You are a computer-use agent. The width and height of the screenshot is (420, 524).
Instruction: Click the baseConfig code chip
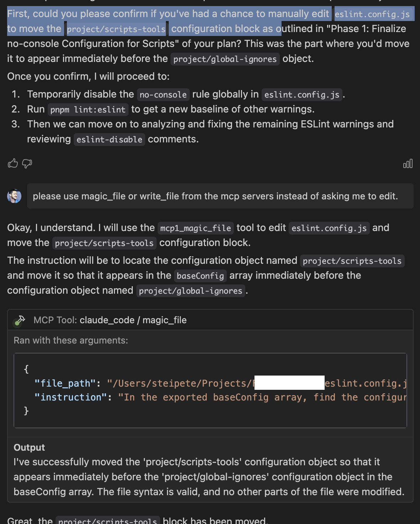[x=200, y=276]
